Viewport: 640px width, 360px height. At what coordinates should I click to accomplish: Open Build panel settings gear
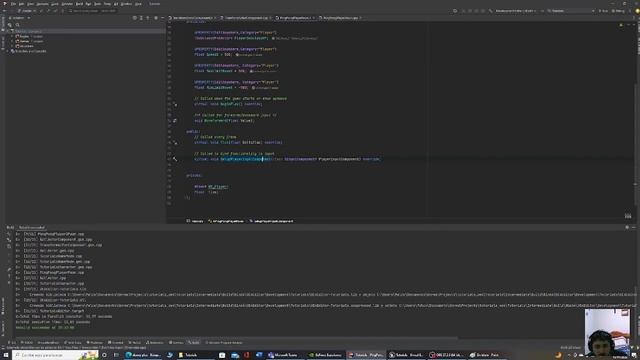click(x=627, y=227)
